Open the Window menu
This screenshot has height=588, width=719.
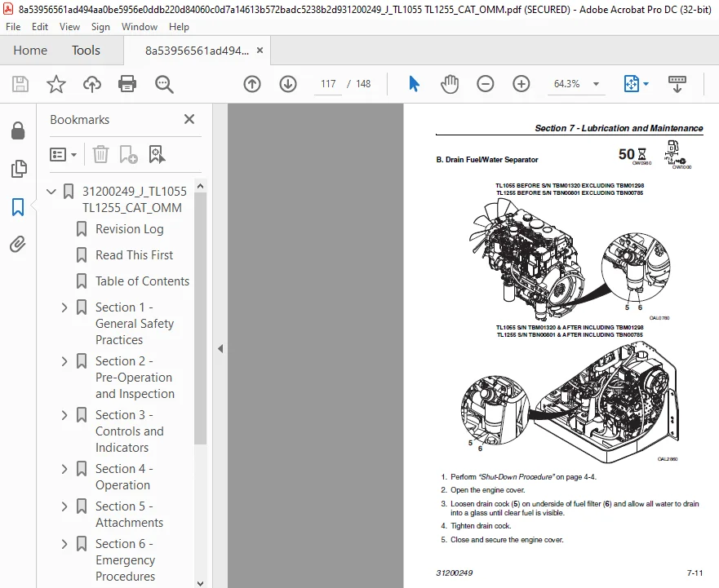pyautogui.click(x=140, y=27)
